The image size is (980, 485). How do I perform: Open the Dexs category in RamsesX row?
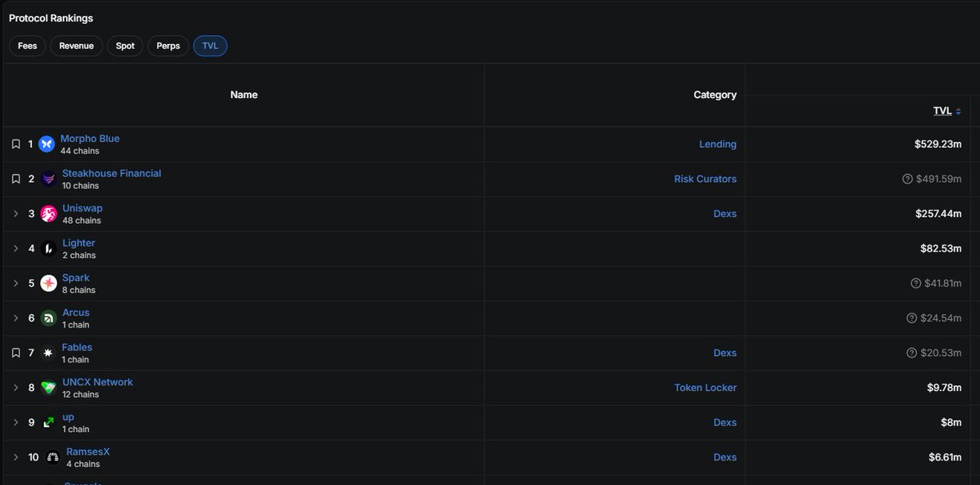[x=725, y=457]
